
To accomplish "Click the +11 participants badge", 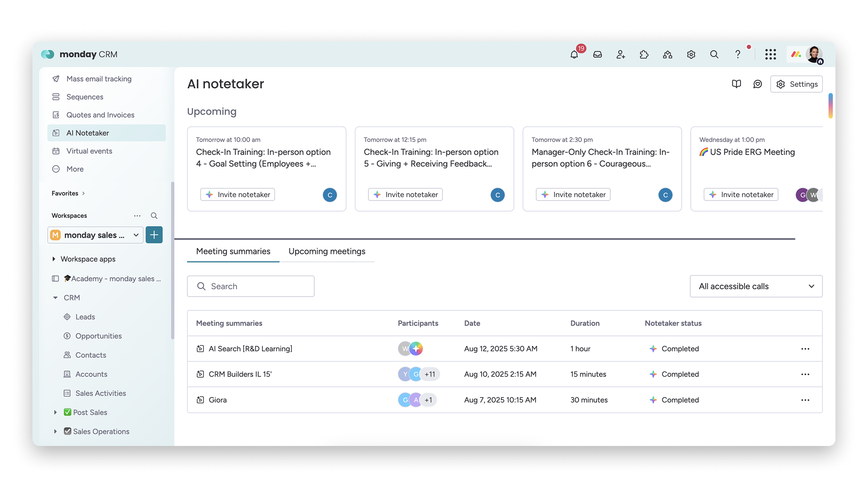I will pyautogui.click(x=430, y=374).
